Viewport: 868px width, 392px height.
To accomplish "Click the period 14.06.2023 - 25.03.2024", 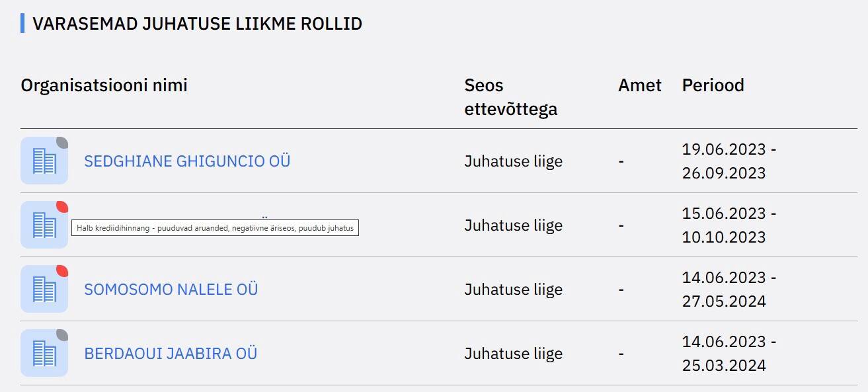I will 729,354.
